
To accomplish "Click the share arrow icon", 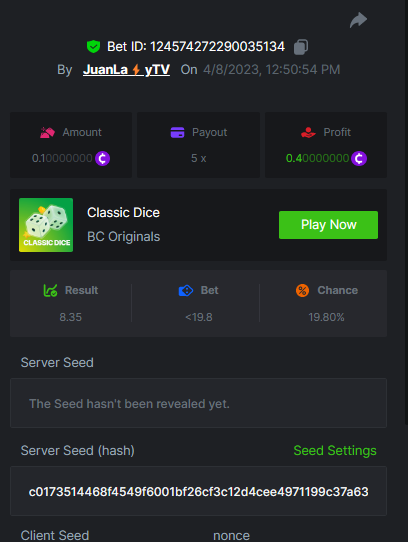I will [x=358, y=20].
